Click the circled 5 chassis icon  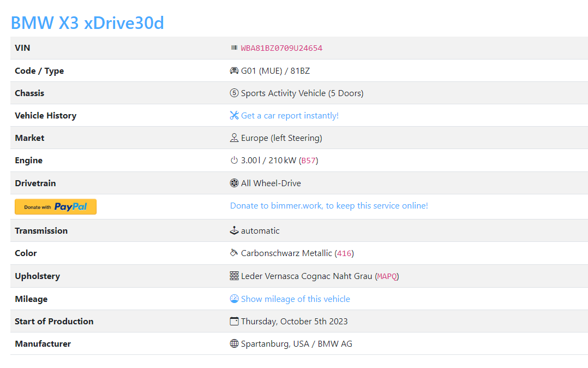[x=234, y=93]
